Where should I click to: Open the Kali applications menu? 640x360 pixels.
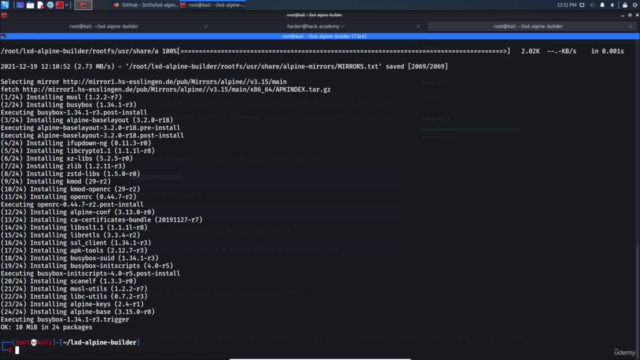[5, 5]
